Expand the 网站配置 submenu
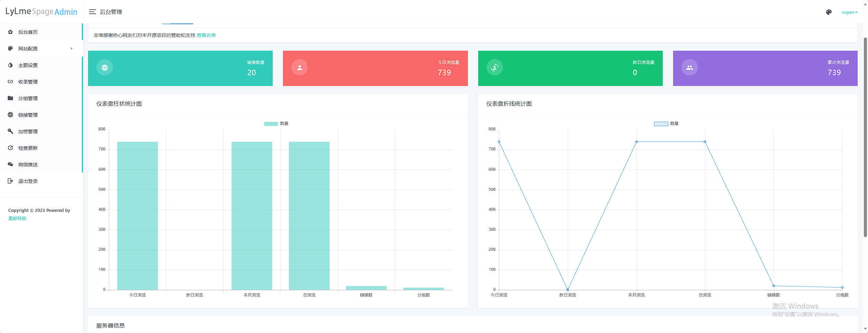 point(40,48)
